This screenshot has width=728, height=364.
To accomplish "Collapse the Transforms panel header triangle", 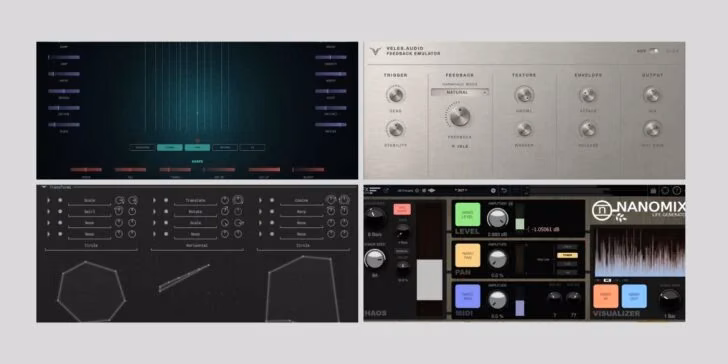I will (x=44, y=187).
